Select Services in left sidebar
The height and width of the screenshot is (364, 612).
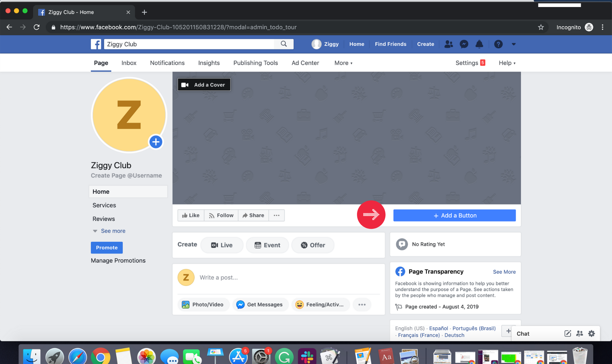point(104,205)
